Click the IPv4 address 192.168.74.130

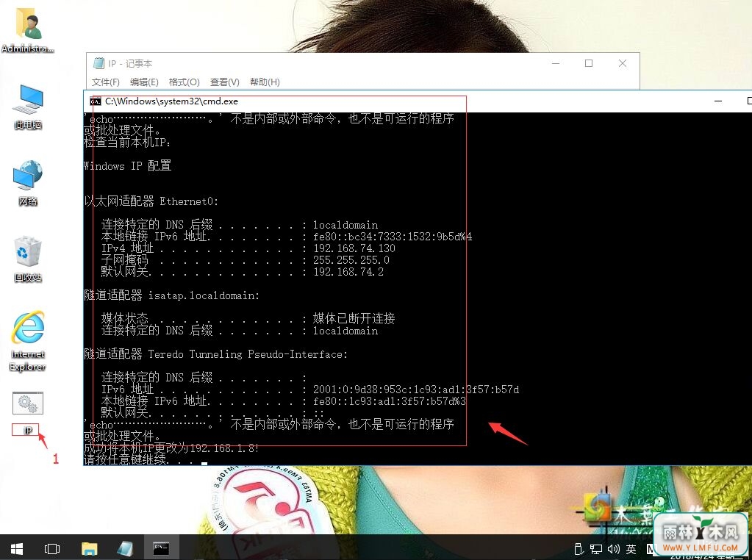(354, 248)
